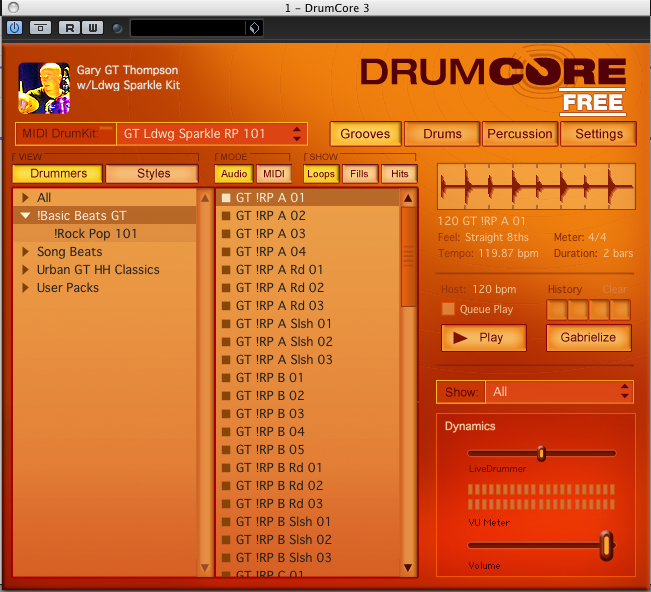Enable the W write automation button
651x592 pixels.
[x=92, y=28]
